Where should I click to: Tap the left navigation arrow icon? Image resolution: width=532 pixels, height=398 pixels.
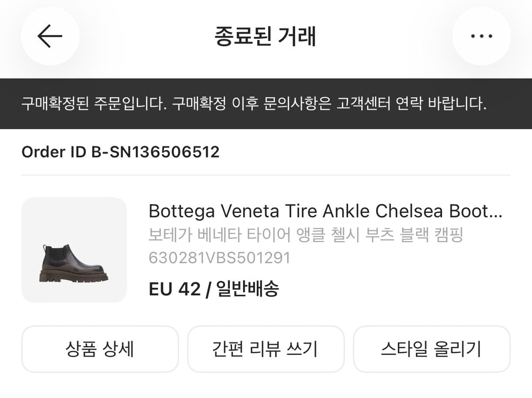[50, 36]
